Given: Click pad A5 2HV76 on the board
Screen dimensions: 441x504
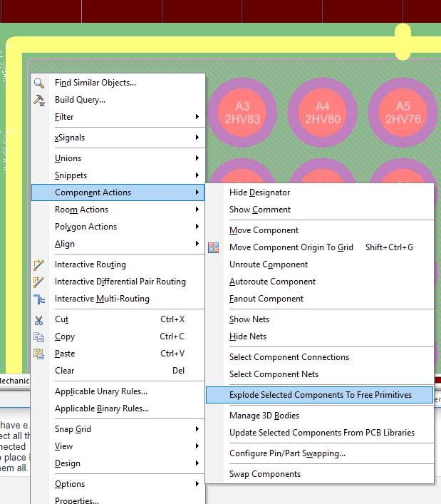Looking at the screenshot, I should (x=403, y=113).
